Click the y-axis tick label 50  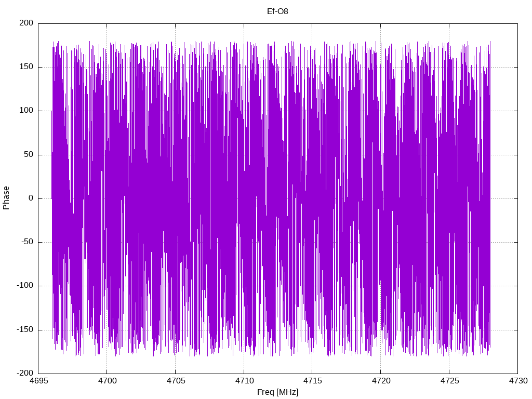click(x=29, y=154)
